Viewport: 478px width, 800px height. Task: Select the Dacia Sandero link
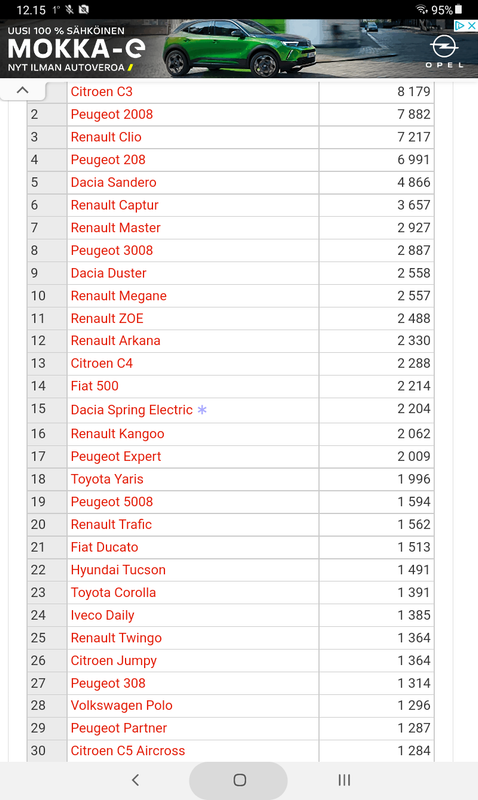click(114, 182)
